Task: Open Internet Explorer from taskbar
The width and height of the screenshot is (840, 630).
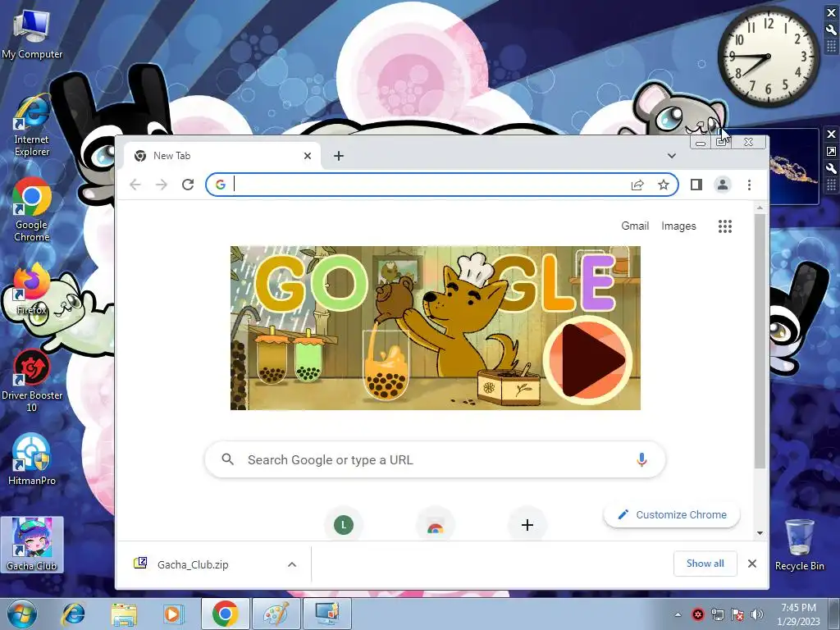Action: pos(73,614)
